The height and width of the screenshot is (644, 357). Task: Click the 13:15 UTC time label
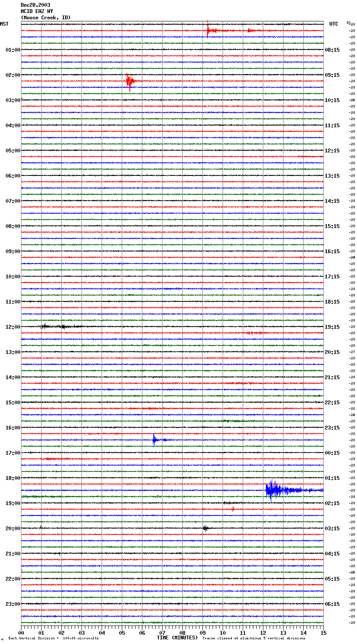pyautogui.click(x=332, y=176)
